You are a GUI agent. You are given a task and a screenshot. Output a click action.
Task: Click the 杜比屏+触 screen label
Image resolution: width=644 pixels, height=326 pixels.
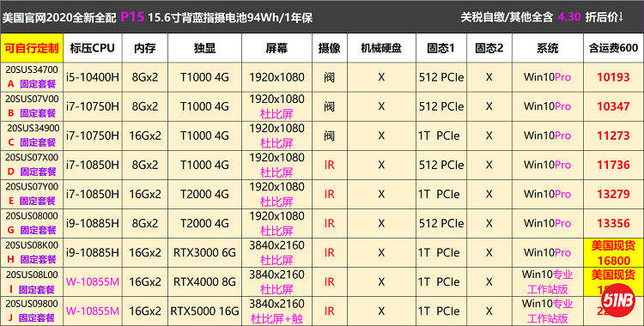point(276,318)
